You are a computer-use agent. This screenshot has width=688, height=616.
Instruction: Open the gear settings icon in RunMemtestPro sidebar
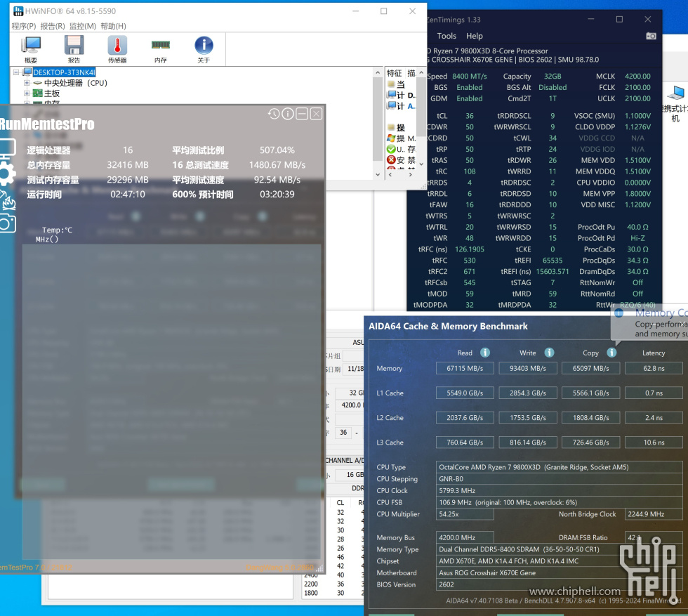tap(8, 174)
